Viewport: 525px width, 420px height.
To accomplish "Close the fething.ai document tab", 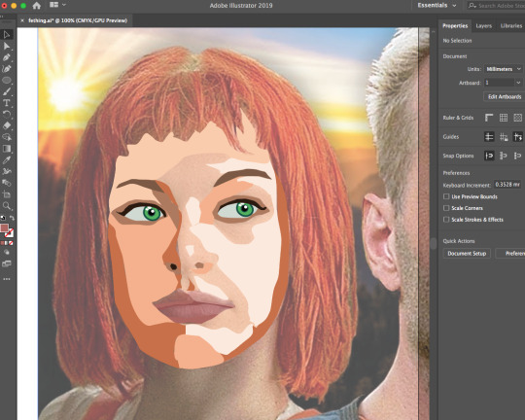I will pos(22,20).
